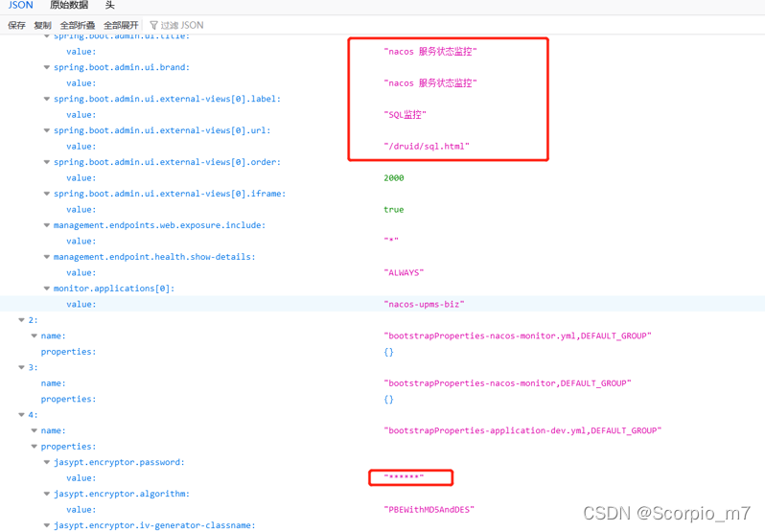Click the 保存 save button

tap(16, 25)
